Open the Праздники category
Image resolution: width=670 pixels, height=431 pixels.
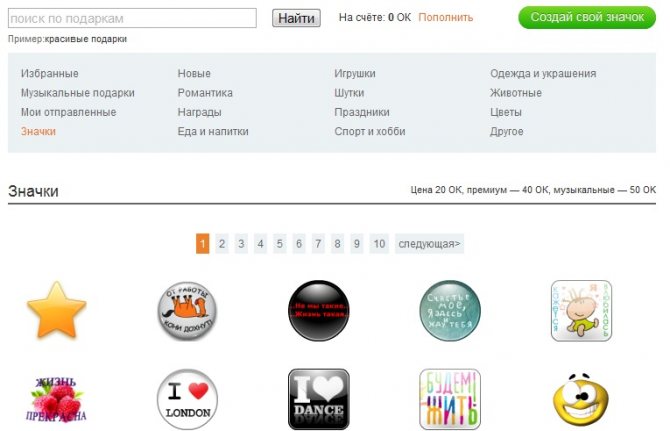[x=361, y=112]
